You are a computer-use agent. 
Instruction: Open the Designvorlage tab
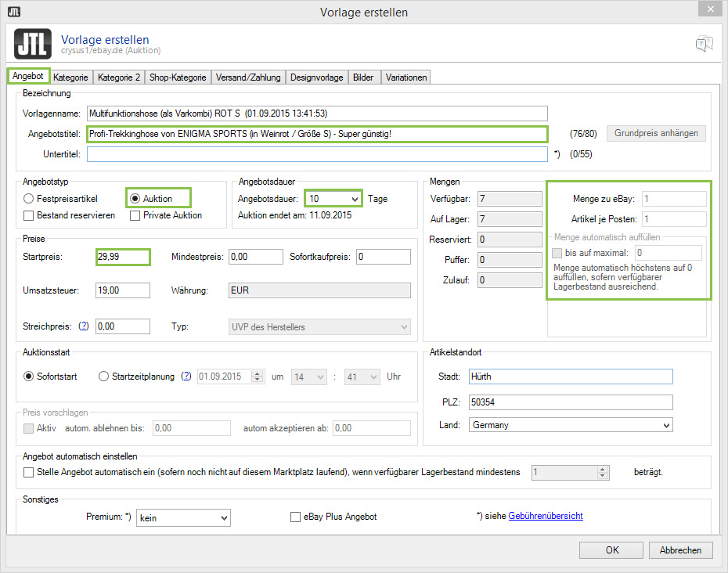tap(316, 77)
